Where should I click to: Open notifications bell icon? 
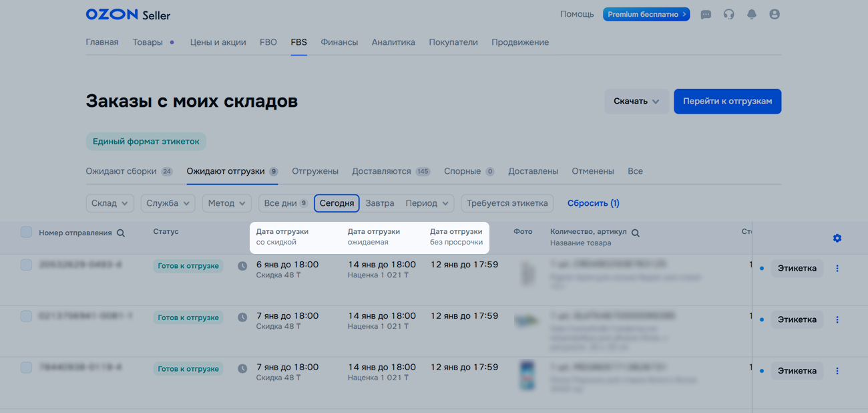tap(752, 14)
